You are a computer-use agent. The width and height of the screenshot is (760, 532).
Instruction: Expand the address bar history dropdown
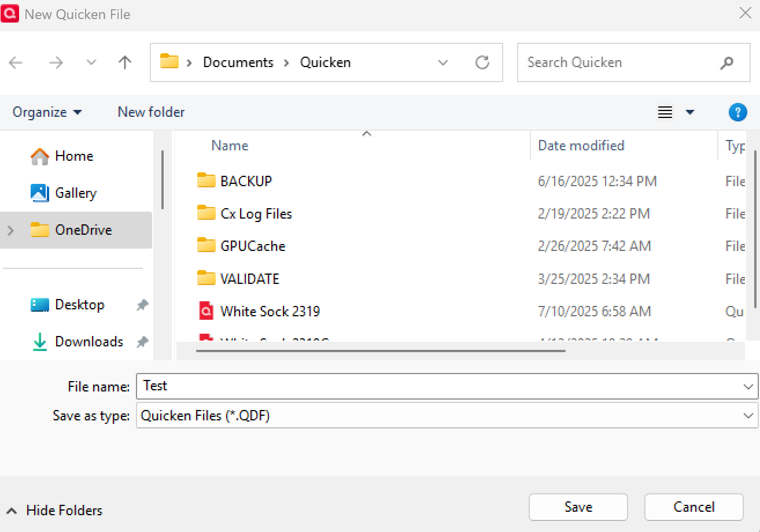(x=443, y=62)
